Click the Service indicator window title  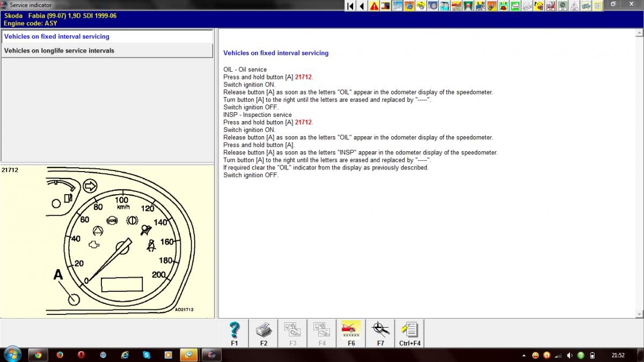tap(31, 5)
